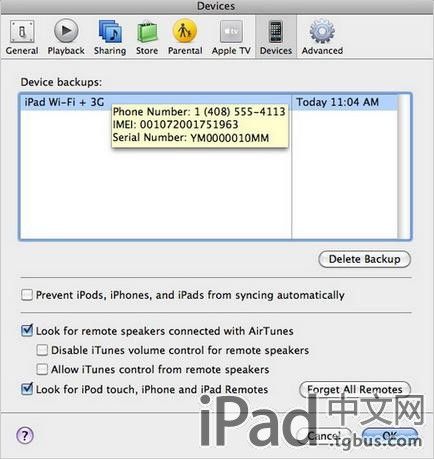Image resolution: width=434 pixels, height=459 pixels.
Task: Check Allow iTunes control from remote speakers
Action: [x=42, y=369]
